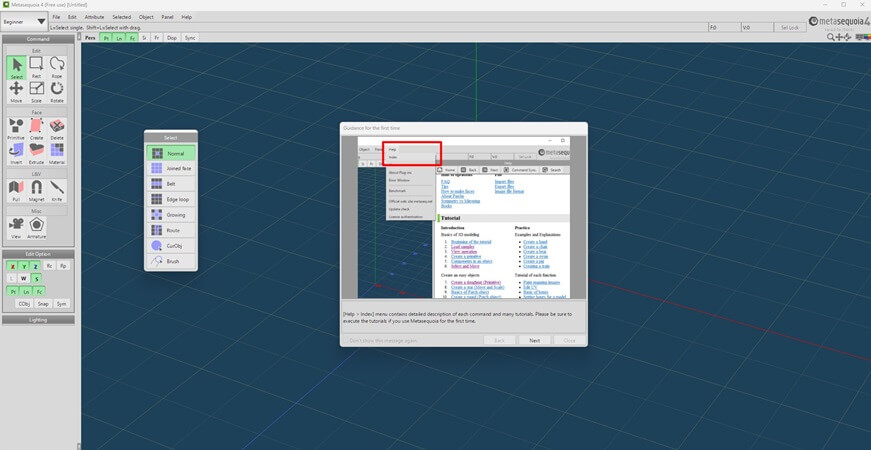Pick the Knife tool

point(57,191)
